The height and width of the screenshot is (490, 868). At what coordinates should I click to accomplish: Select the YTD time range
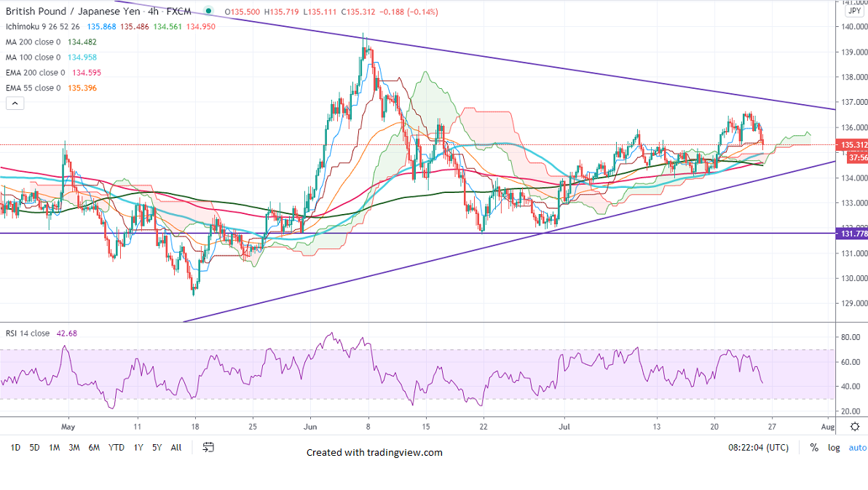point(117,447)
